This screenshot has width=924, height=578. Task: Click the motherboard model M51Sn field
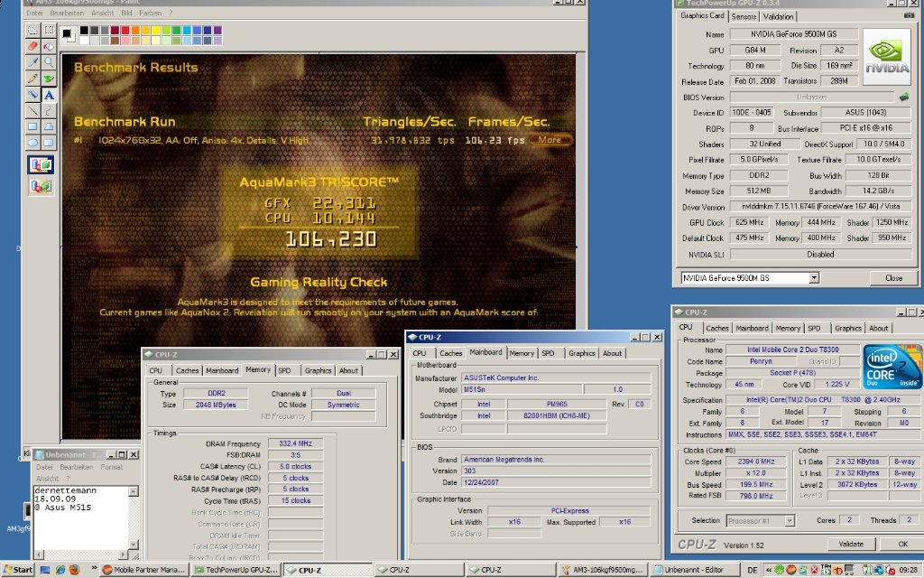522,389
